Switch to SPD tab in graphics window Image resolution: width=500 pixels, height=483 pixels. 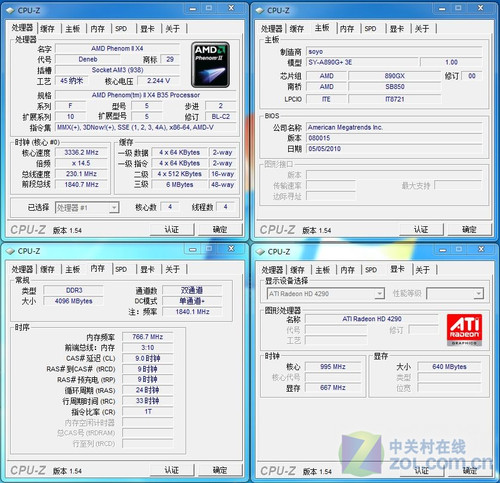(x=371, y=270)
